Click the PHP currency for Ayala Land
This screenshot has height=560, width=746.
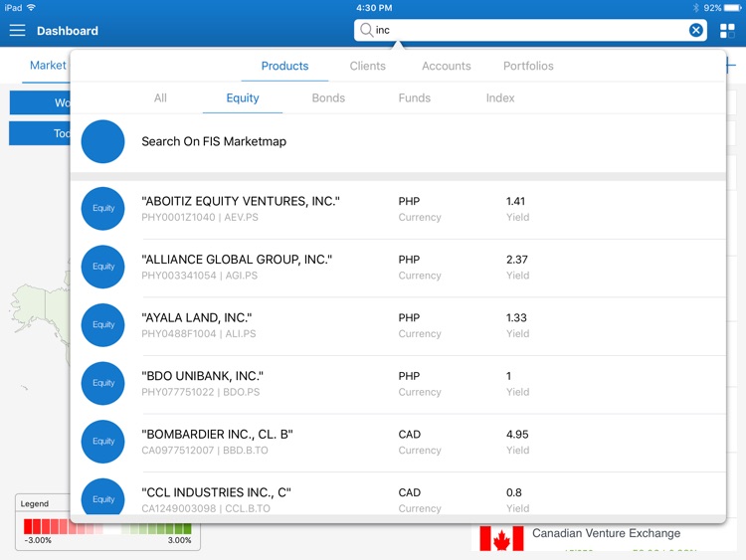409,318
